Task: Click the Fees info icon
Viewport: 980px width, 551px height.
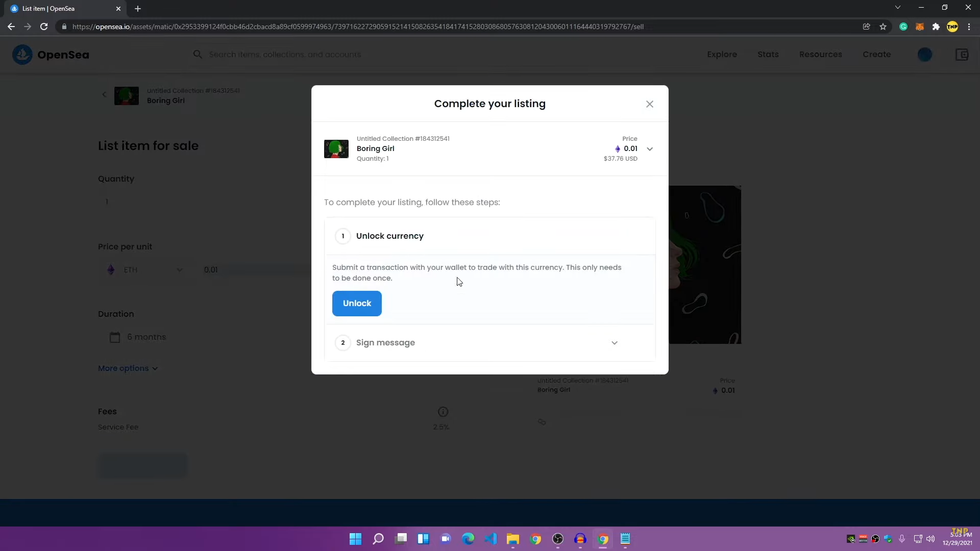Action: click(x=443, y=412)
